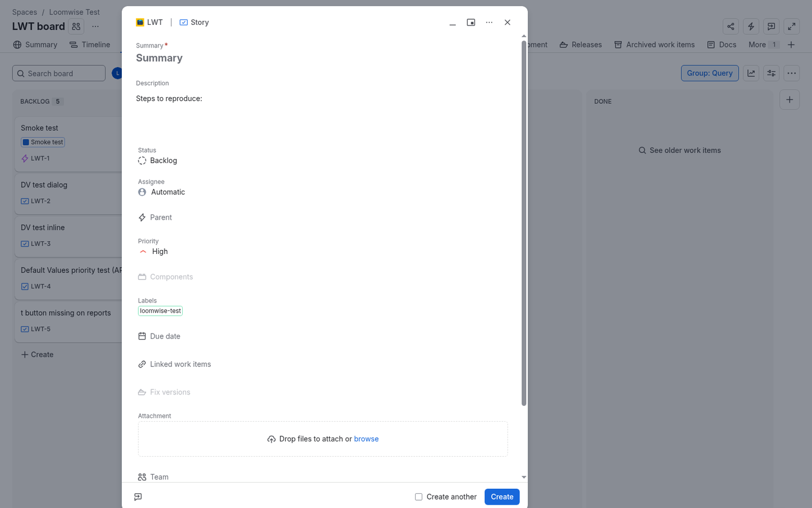Open the board's three-dot more menu beside view settings
Viewport: 812px width, 508px height.
click(792, 73)
